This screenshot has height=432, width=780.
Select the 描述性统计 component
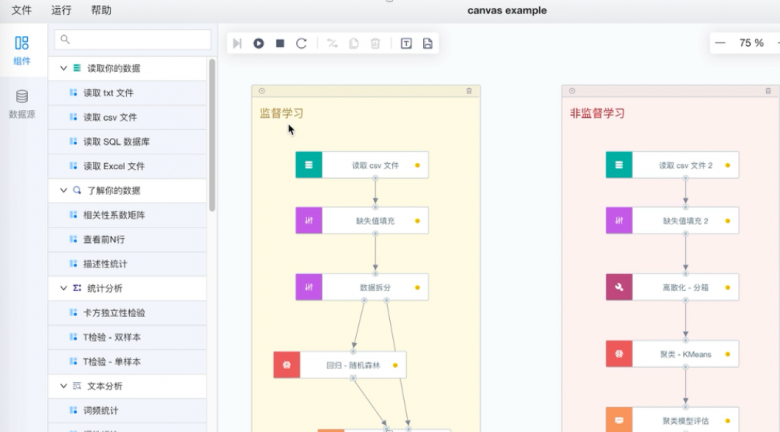127,264
